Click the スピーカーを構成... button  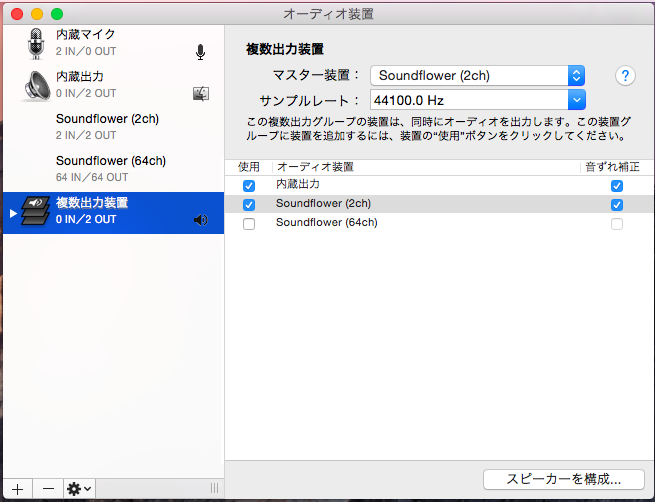pyautogui.click(x=562, y=479)
